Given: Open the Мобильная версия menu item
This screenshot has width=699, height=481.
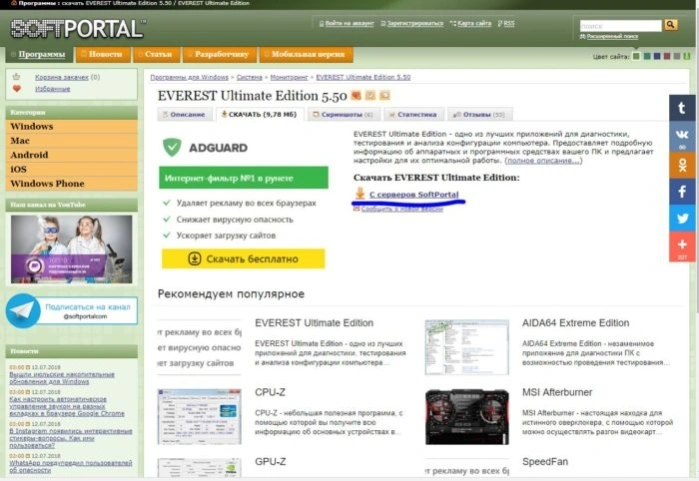Looking at the screenshot, I should coord(306,54).
